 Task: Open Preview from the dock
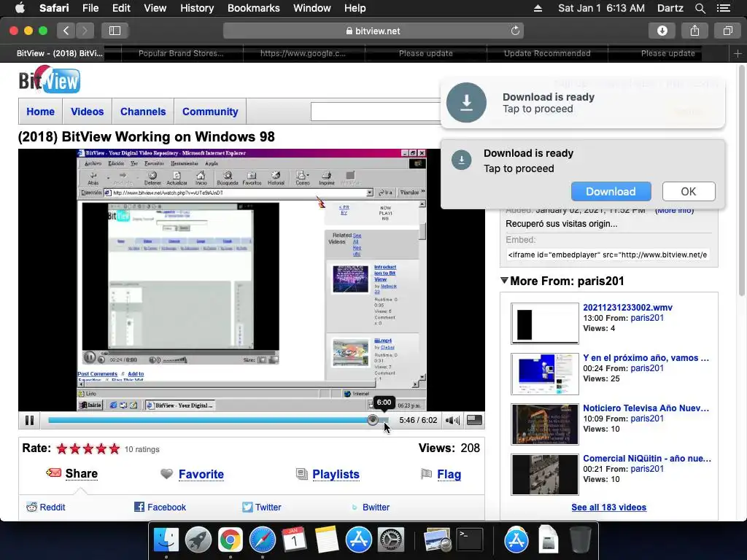[x=438, y=540]
